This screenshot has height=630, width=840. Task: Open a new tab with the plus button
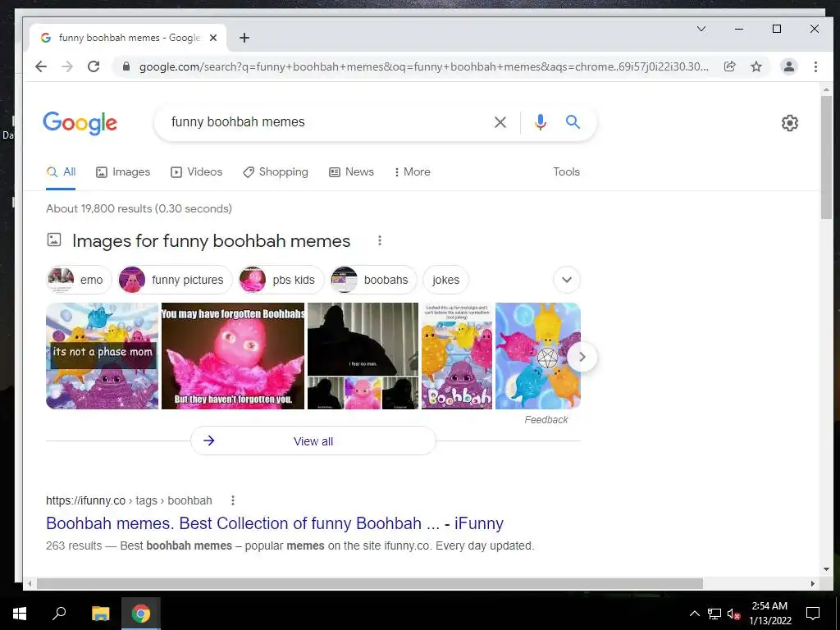coord(244,38)
